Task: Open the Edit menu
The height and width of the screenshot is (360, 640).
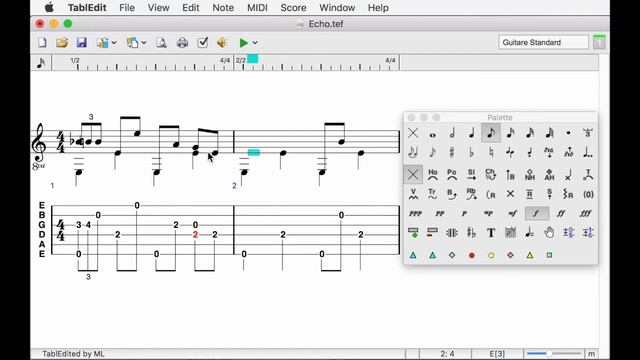Action: click(x=191, y=8)
